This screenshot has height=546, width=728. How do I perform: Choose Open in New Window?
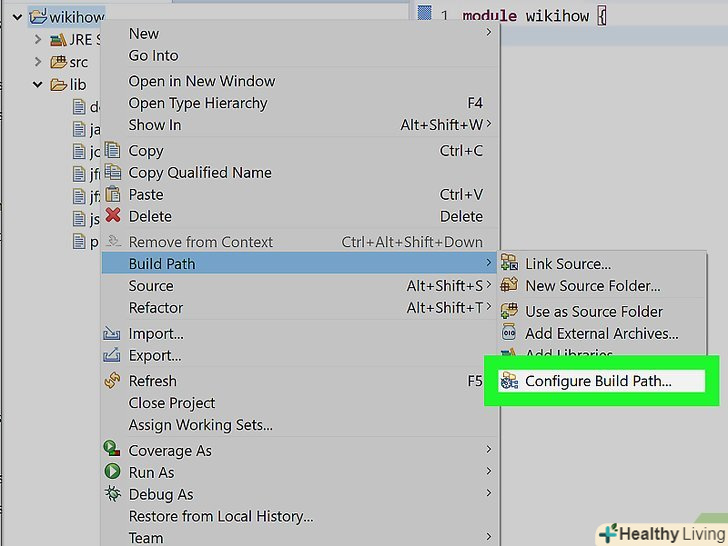point(202,81)
